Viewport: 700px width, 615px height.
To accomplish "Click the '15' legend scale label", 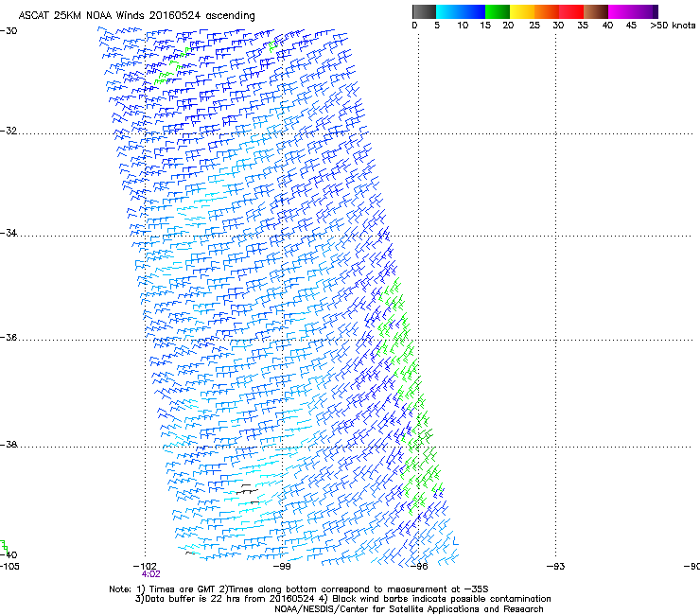I will 485,26.
